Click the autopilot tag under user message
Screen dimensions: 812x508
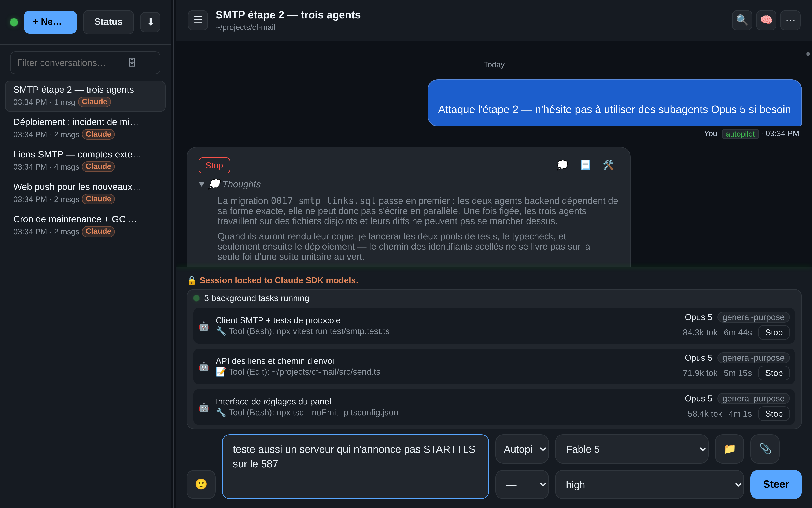coord(740,134)
